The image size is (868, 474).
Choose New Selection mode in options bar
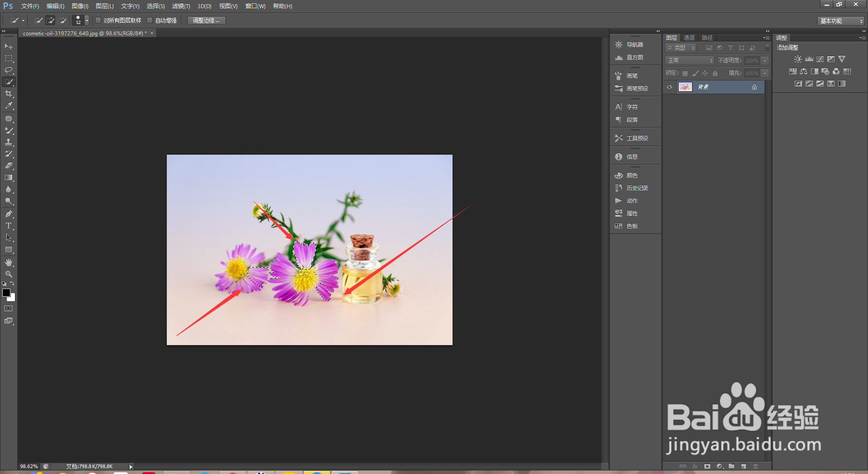click(39, 20)
